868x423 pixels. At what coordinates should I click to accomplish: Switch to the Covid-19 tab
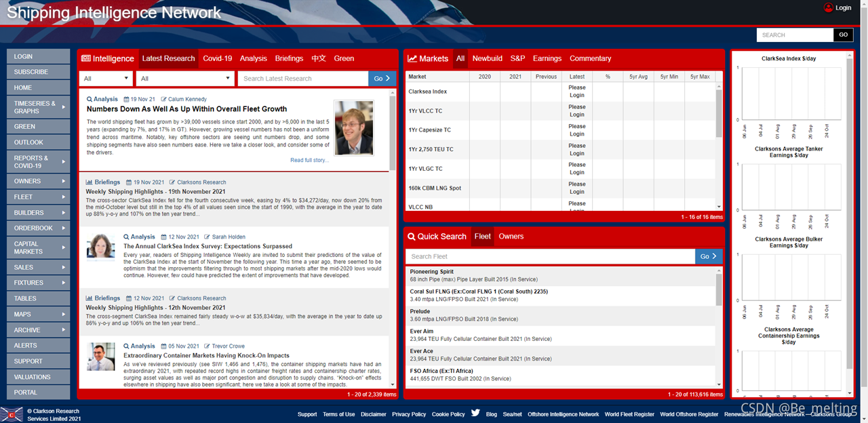[x=217, y=58]
